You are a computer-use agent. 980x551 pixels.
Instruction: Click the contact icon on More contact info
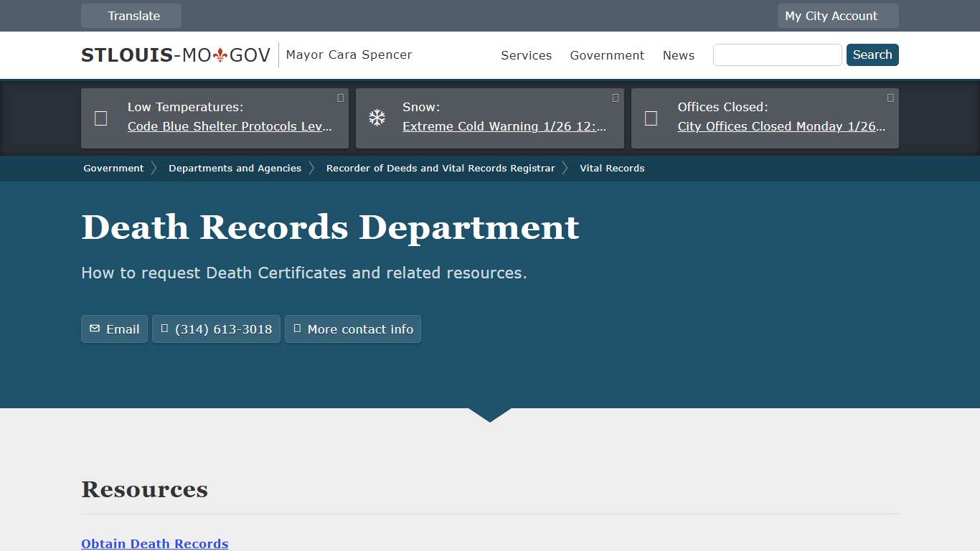[x=297, y=329]
